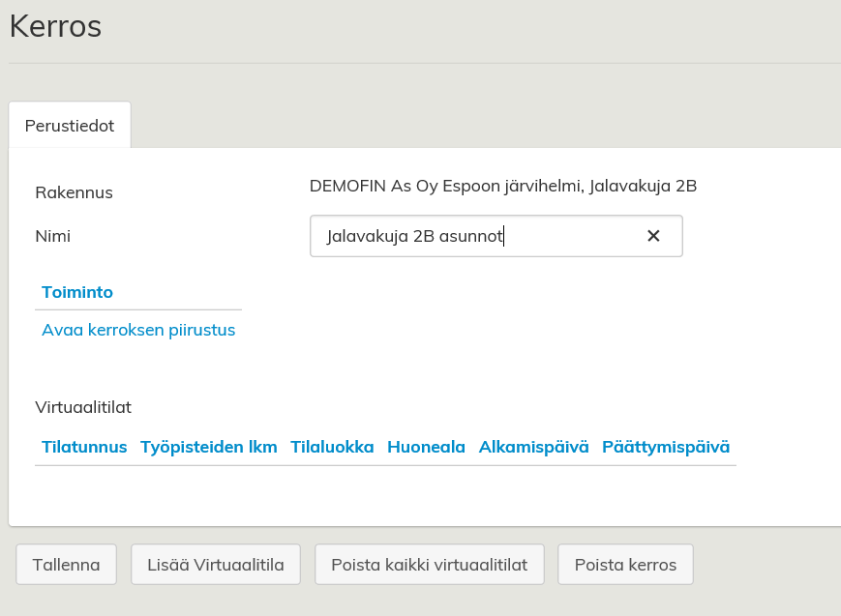Sort by the Toiminto column header
The image size is (841, 616).
(x=77, y=292)
